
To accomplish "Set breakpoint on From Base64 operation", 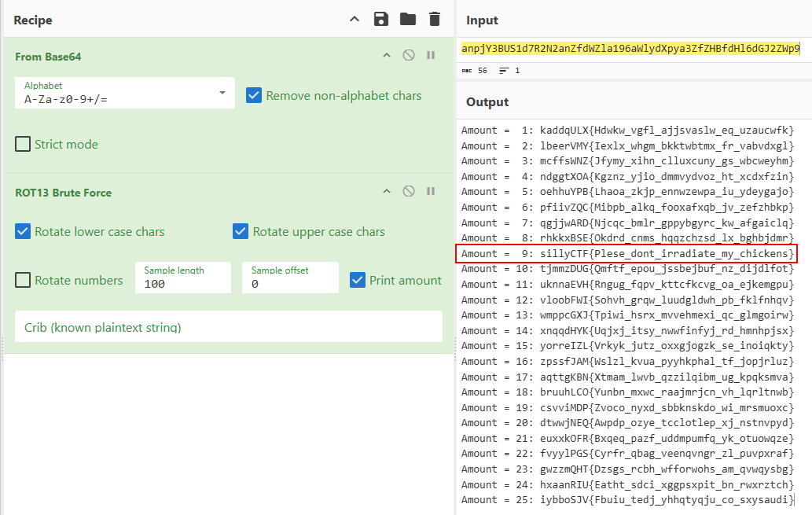I will (x=431, y=56).
